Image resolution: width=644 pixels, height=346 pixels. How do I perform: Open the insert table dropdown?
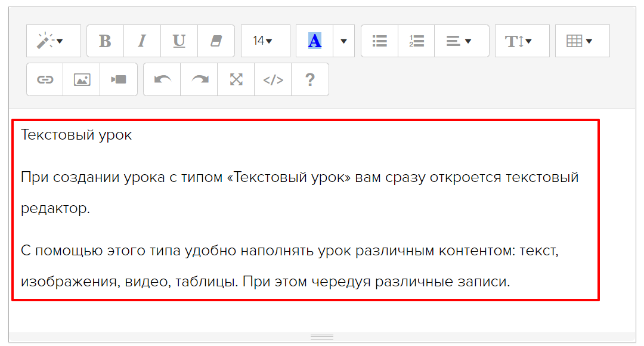[x=582, y=41]
